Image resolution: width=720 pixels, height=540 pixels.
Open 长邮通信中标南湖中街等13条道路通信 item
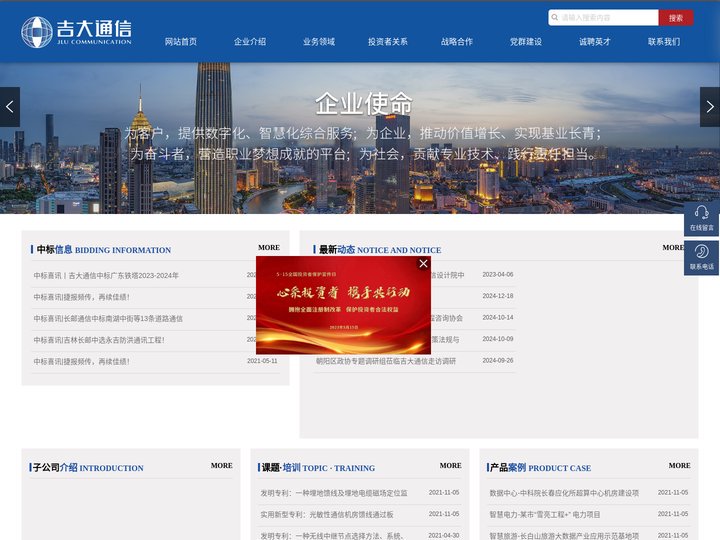point(108,319)
